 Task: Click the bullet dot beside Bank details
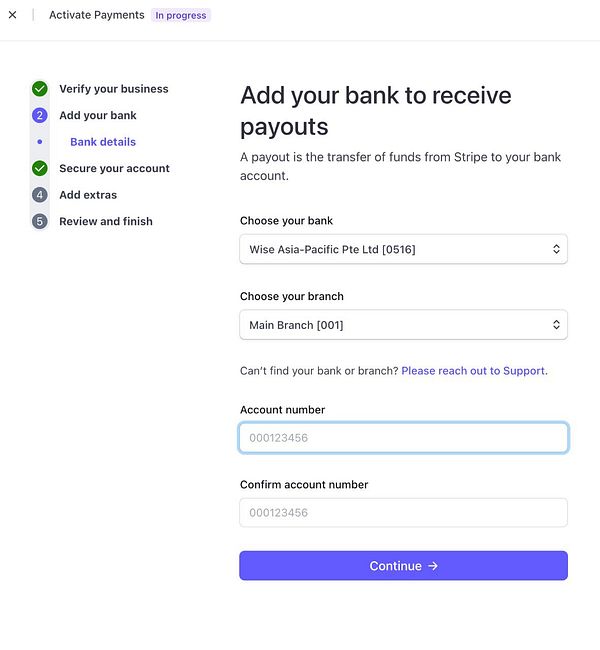(x=40, y=142)
